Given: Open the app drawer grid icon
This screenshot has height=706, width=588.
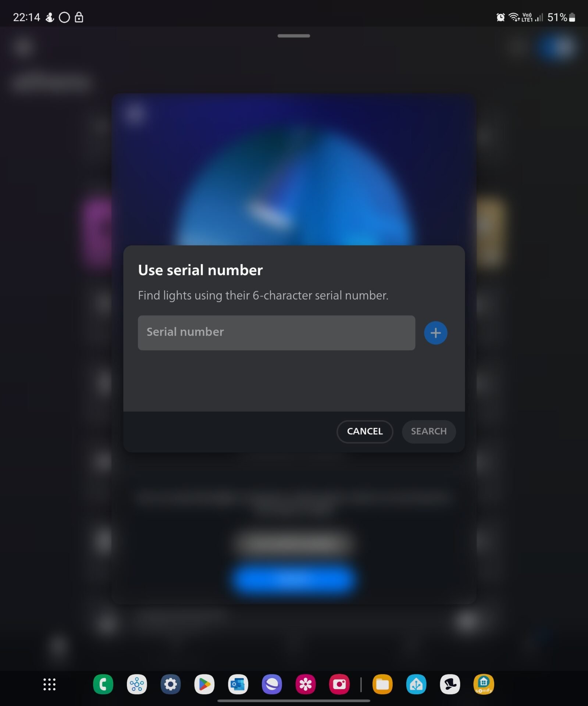Looking at the screenshot, I should (49, 684).
